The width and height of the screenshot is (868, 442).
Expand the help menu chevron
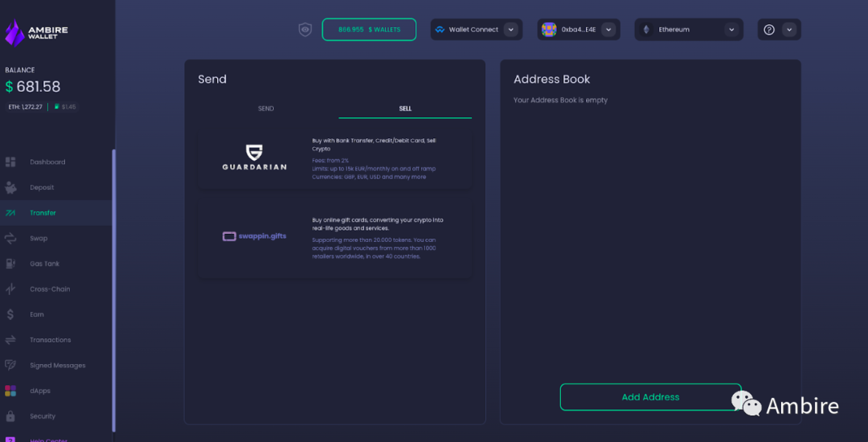(x=789, y=29)
